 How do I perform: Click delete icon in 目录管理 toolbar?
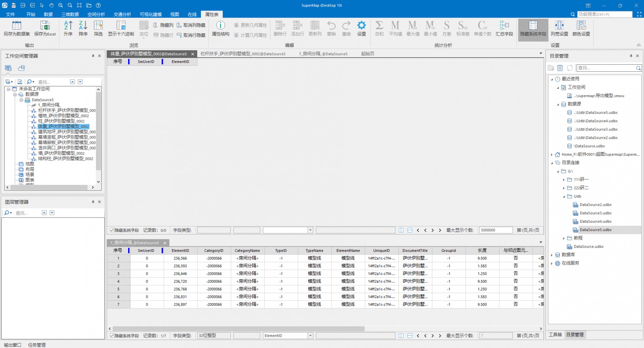(560, 68)
